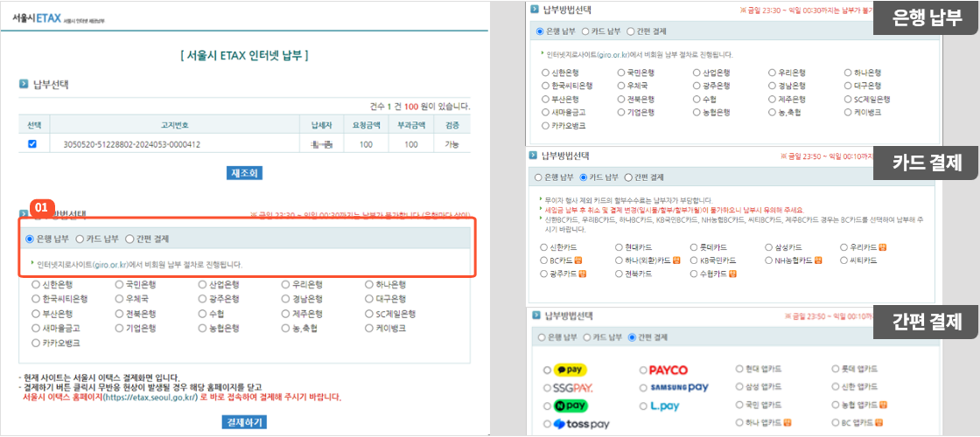Choose 새마을금고 in main page bank list
The image size is (980, 437).
(x=36, y=328)
